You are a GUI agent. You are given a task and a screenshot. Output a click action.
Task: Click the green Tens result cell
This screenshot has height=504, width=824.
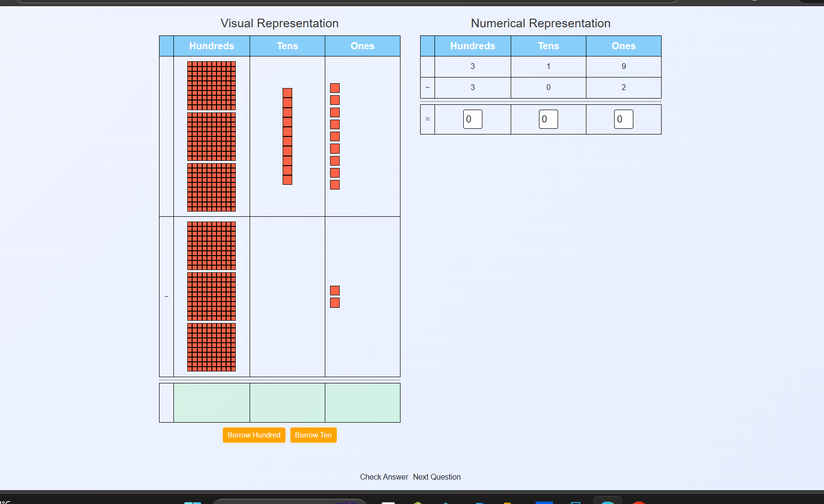pos(287,403)
